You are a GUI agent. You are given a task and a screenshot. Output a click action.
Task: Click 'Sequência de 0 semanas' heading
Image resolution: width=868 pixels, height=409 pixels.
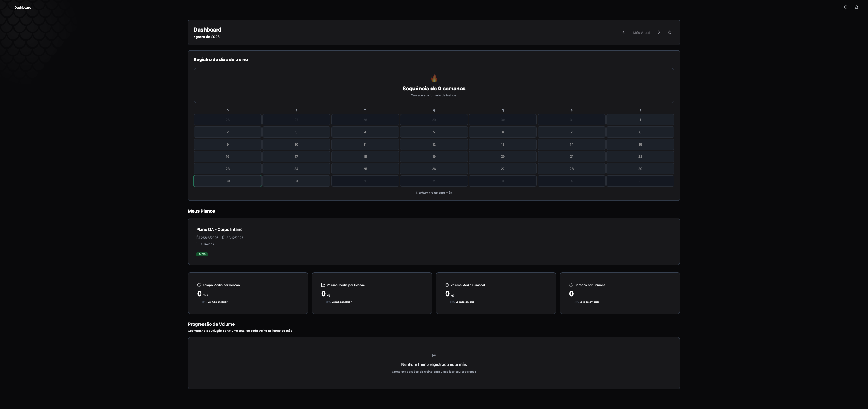click(x=434, y=89)
